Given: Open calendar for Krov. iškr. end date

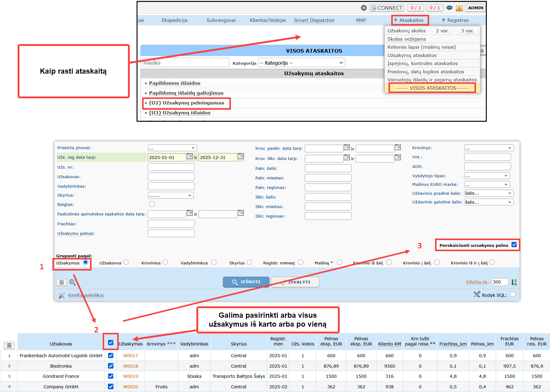Looking at the screenshot, I should 398,157.
